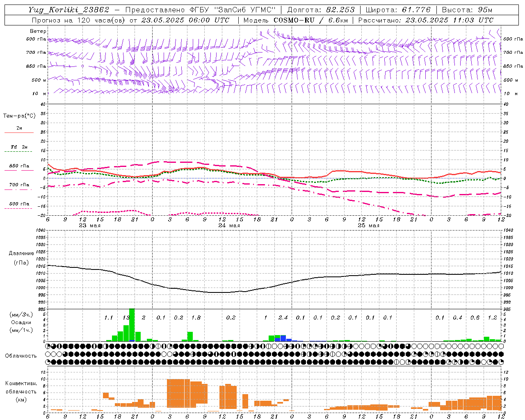Click the '(мм/1ч.)' precipitation unit label

(x=21, y=330)
